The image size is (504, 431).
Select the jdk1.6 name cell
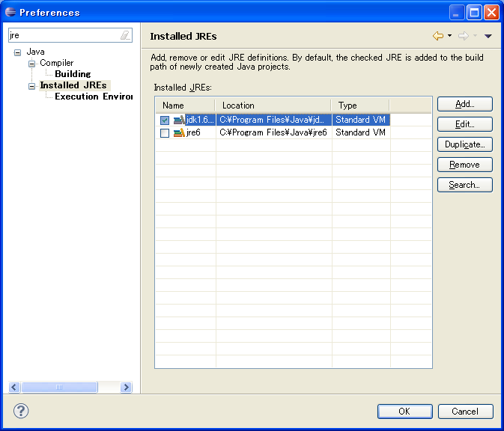pos(200,120)
